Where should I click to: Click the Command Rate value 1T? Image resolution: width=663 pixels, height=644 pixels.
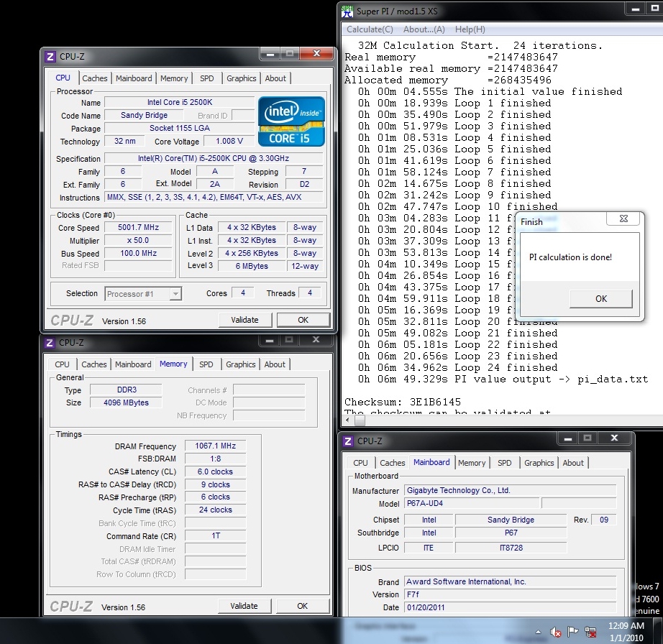pos(215,535)
